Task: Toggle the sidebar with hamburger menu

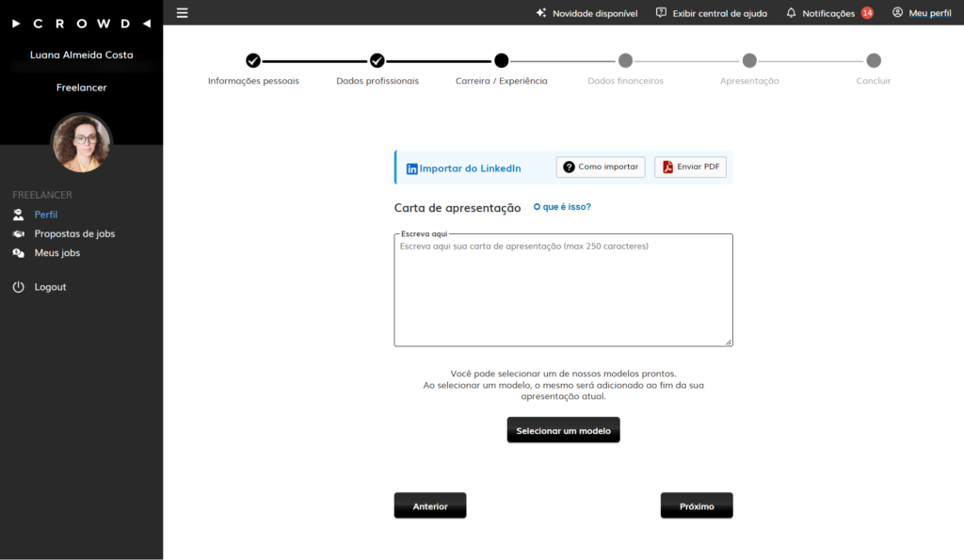Action: tap(182, 12)
